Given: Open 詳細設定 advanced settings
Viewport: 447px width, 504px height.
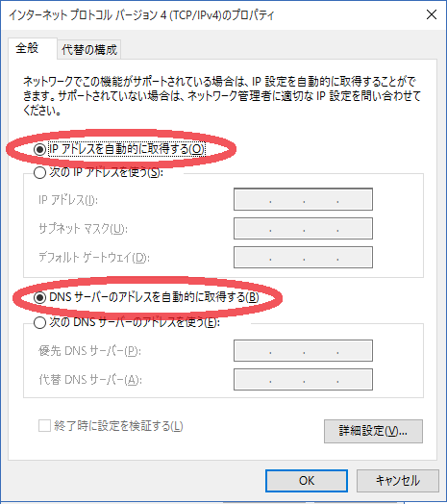Looking at the screenshot, I should [x=373, y=431].
